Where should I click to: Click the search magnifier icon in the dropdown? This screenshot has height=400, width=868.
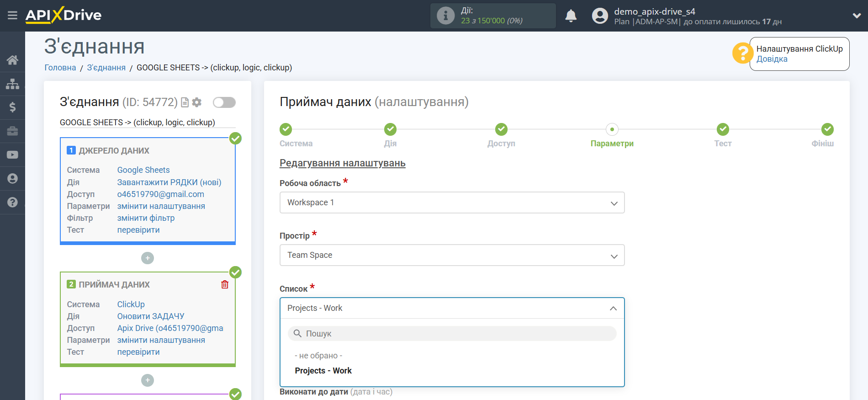pos(297,333)
